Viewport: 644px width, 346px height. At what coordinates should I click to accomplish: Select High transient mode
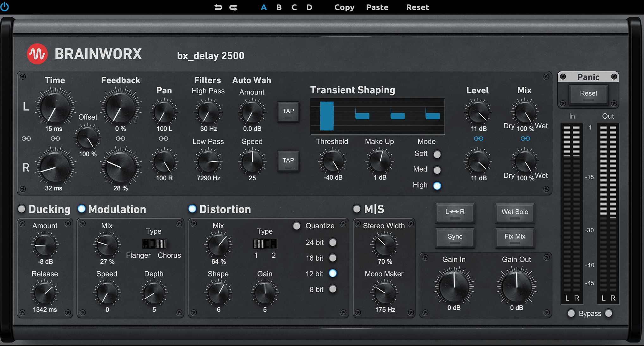point(437,186)
